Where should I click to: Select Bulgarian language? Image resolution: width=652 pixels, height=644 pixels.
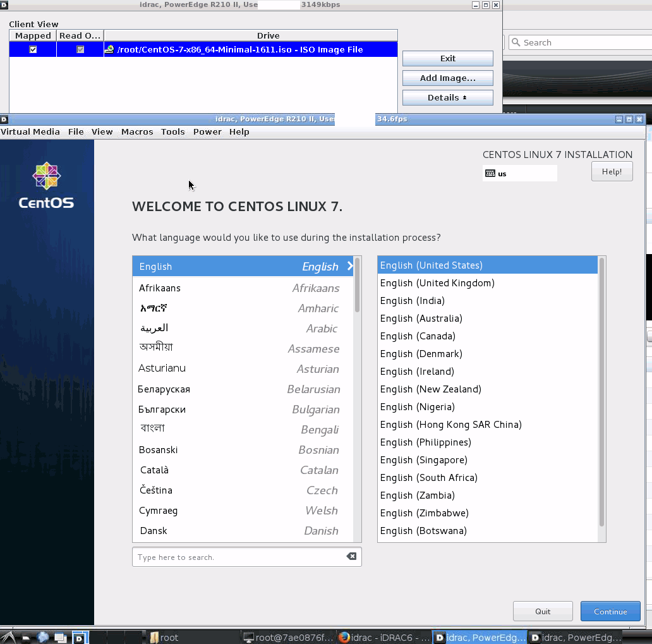point(243,410)
